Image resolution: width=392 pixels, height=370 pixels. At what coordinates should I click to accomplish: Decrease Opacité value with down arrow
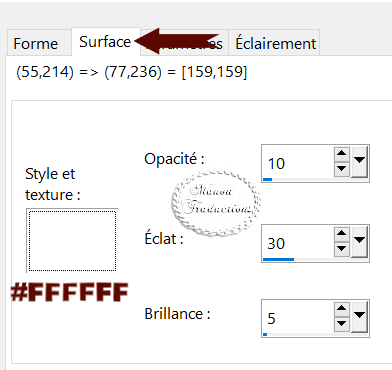pos(341,168)
